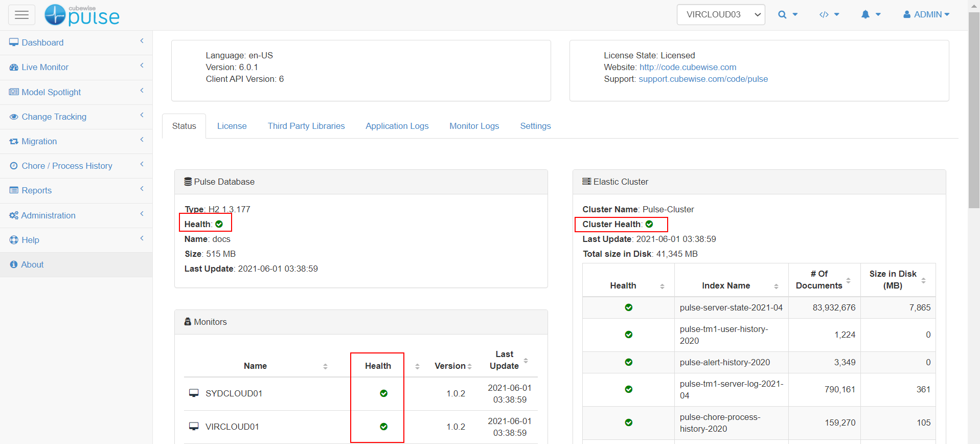Viewport: 980px width, 444px height.
Task: Switch to the Application Logs tab
Action: (397, 126)
